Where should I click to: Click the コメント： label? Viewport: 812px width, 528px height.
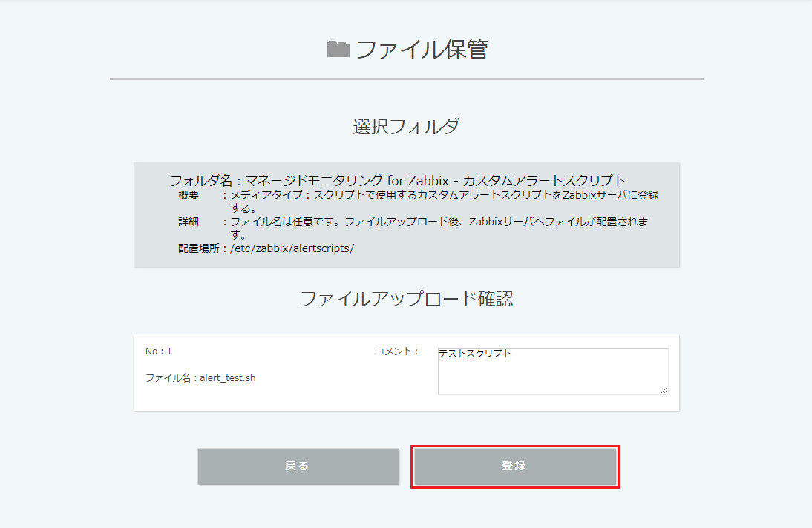(396, 351)
